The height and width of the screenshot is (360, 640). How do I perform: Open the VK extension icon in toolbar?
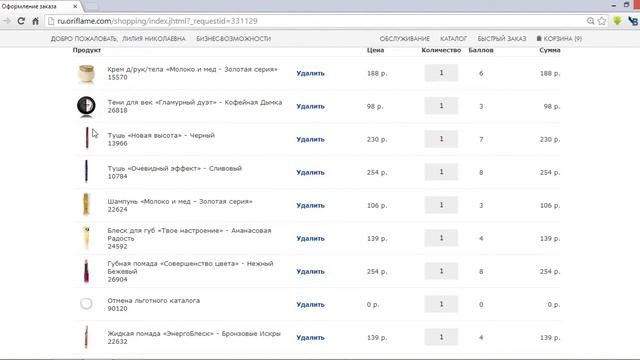pyautogui.click(x=633, y=21)
